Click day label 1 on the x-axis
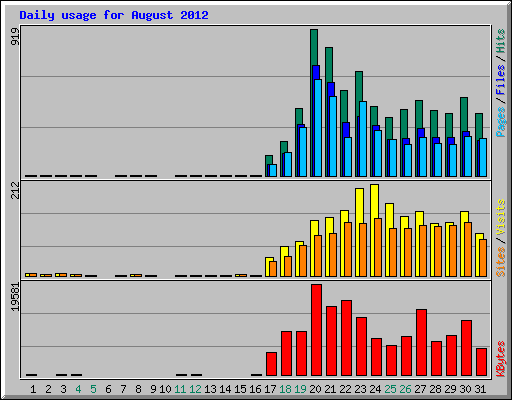The height and width of the screenshot is (400, 512). coord(33,389)
